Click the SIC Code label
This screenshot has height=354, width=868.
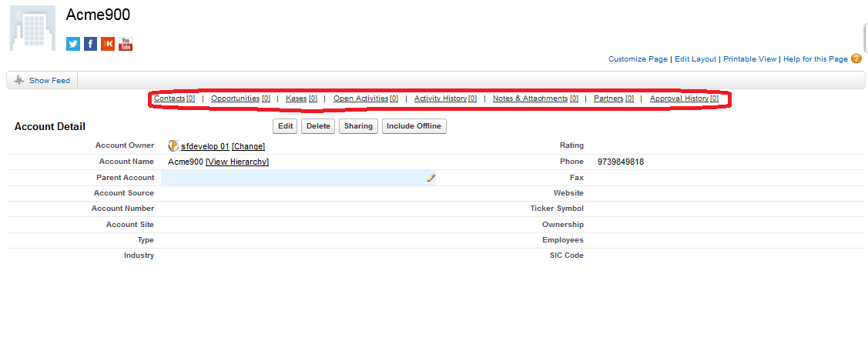pyautogui.click(x=566, y=255)
